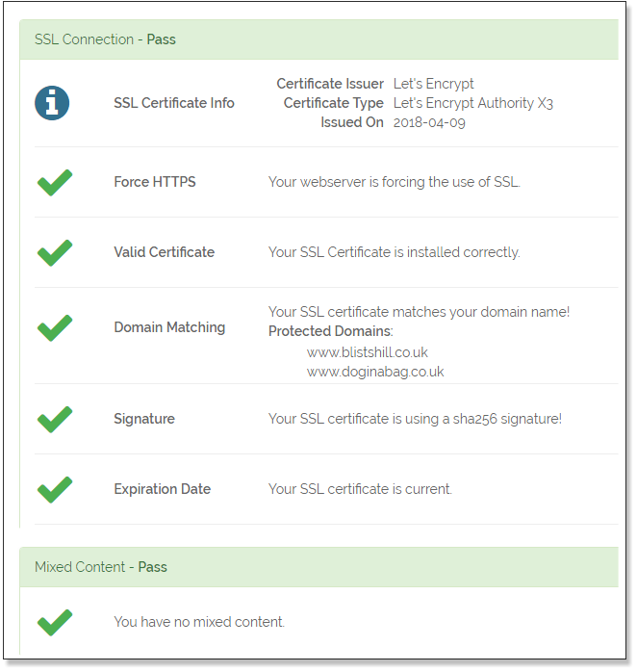
Task: Click the sha256 signature message
Action: (x=415, y=419)
